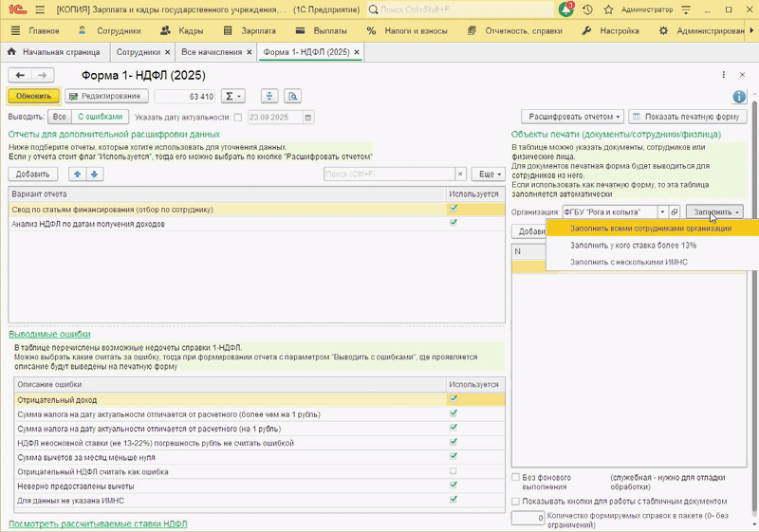Move report row up with arrow
The width and height of the screenshot is (759, 532).
click(76, 174)
